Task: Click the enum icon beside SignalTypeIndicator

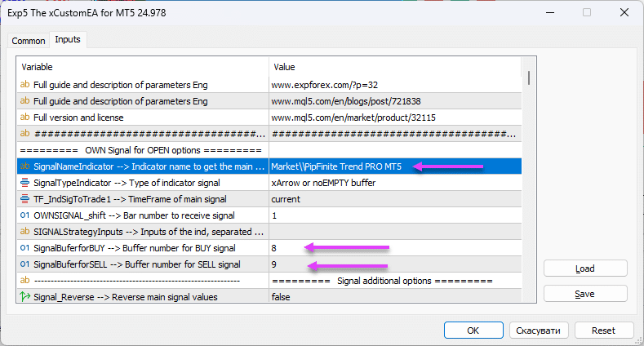Action: click(24, 183)
